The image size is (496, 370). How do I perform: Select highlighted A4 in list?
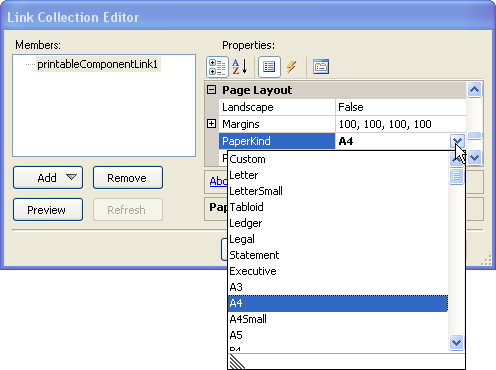(x=338, y=303)
